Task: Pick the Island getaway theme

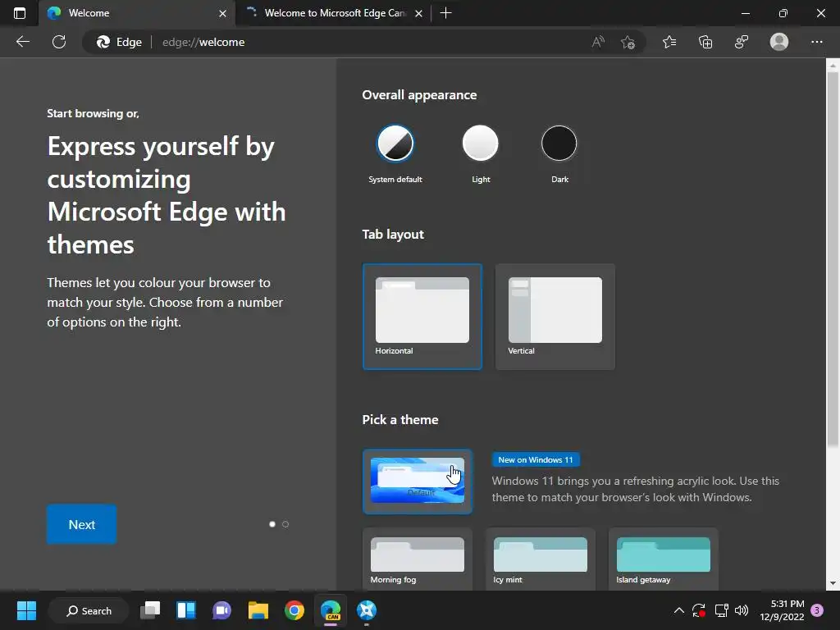Action: [x=663, y=559]
